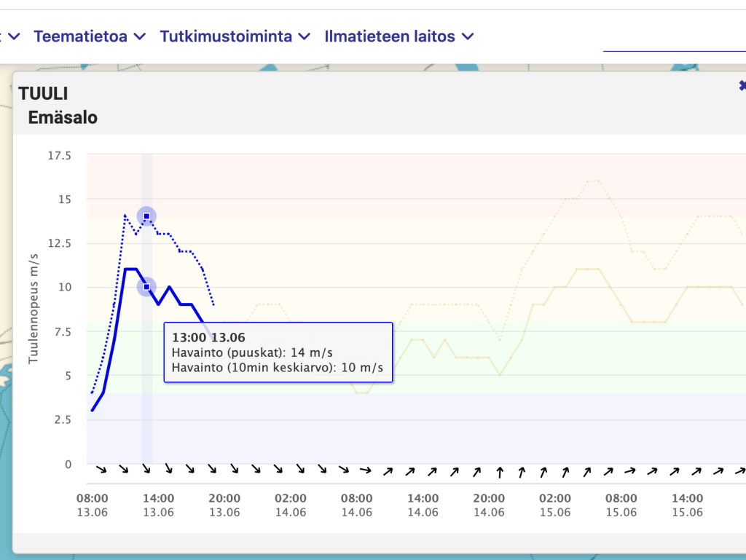The image size is (746, 560).
Task: Click the solid blue line peak at 11 m/s
Action: click(x=130, y=269)
